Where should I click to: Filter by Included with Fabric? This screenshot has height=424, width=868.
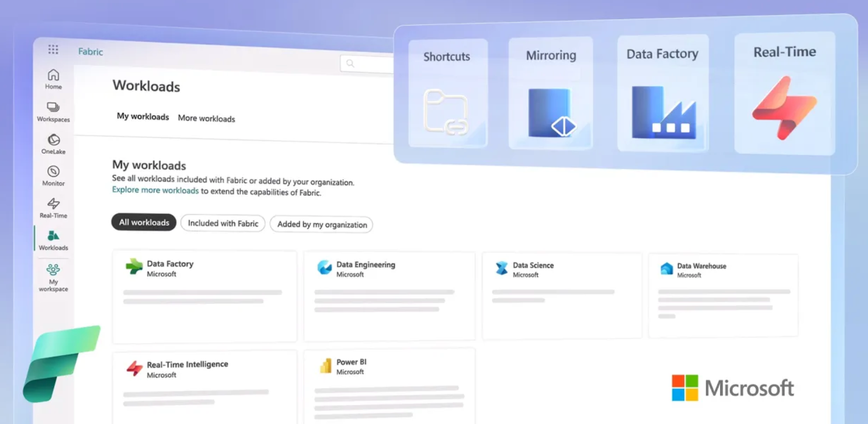pyautogui.click(x=223, y=223)
